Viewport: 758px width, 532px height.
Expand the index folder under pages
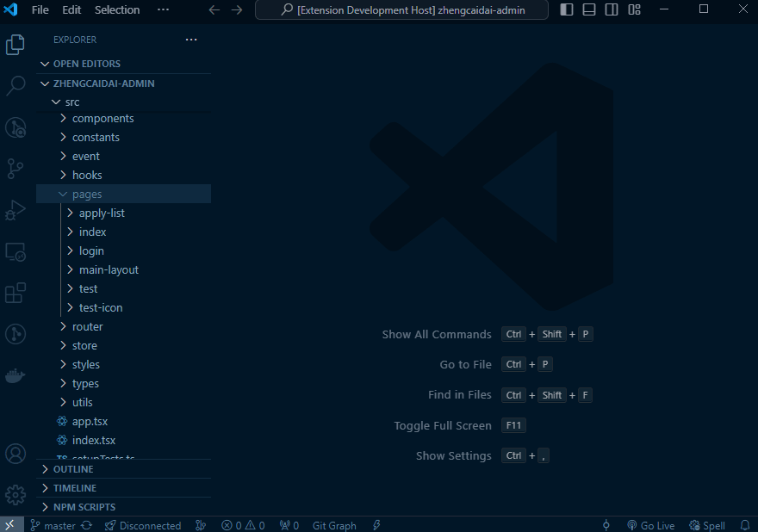(x=124, y=232)
